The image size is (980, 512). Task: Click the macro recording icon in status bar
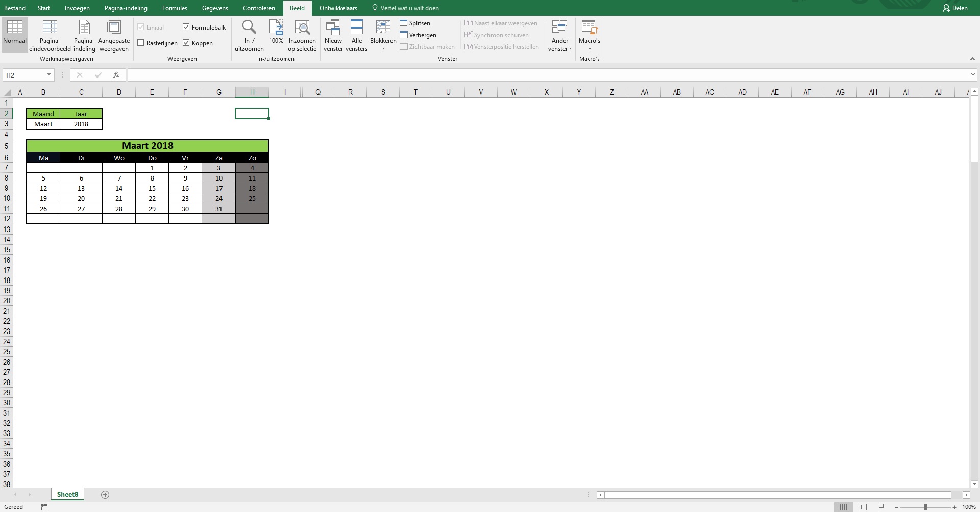pyautogui.click(x=44, y=507)
